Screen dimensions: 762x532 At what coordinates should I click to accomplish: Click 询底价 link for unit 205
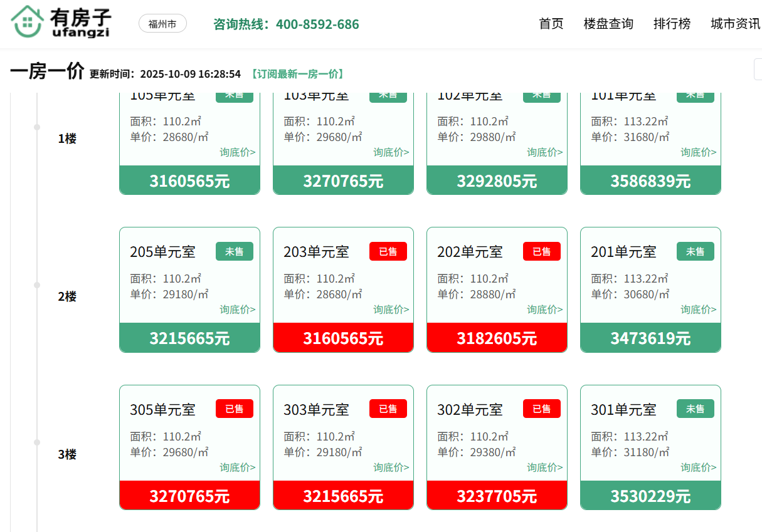pos(237,310)
